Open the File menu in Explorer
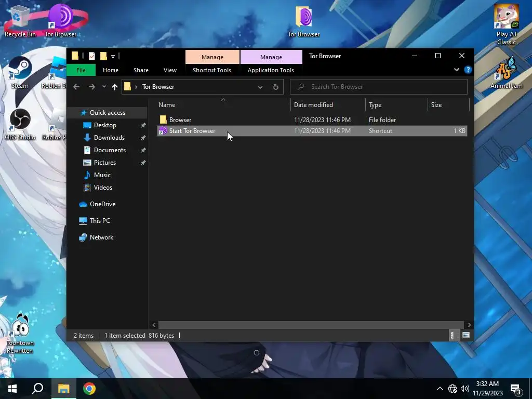 [x=81, y=70]
